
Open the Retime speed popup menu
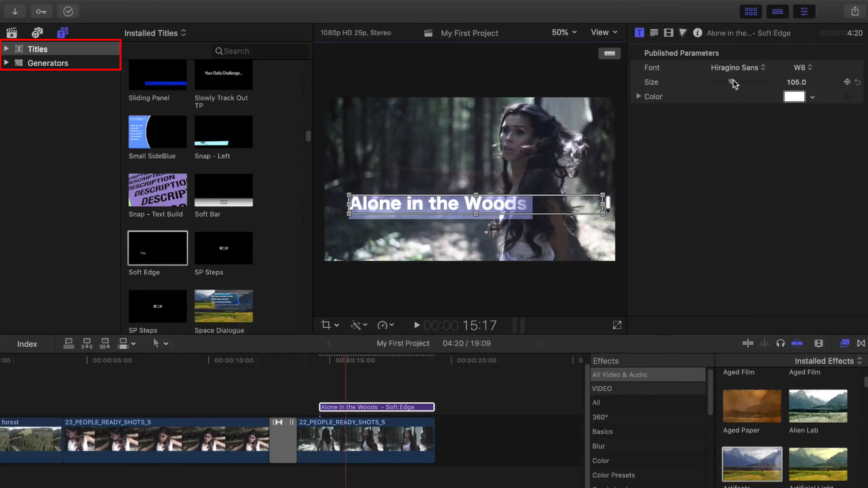(386, 325)
